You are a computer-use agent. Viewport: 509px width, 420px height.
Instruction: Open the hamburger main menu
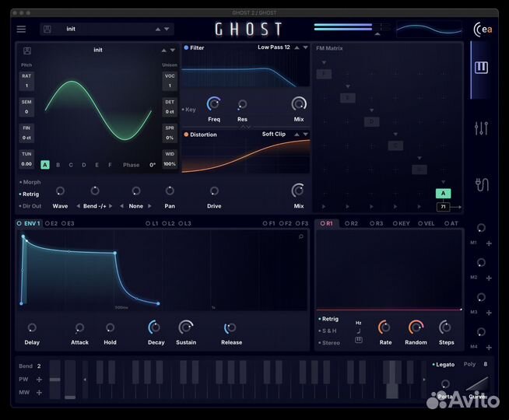21,30
